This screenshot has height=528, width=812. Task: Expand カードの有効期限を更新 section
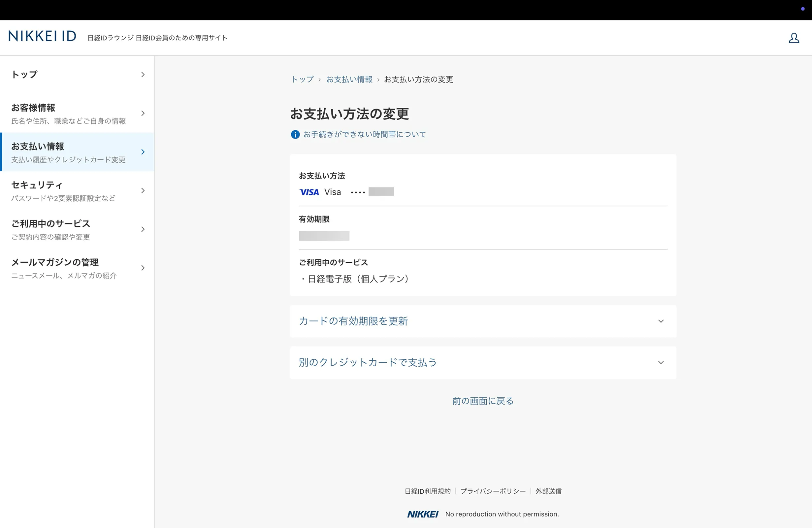pos(483,321)
